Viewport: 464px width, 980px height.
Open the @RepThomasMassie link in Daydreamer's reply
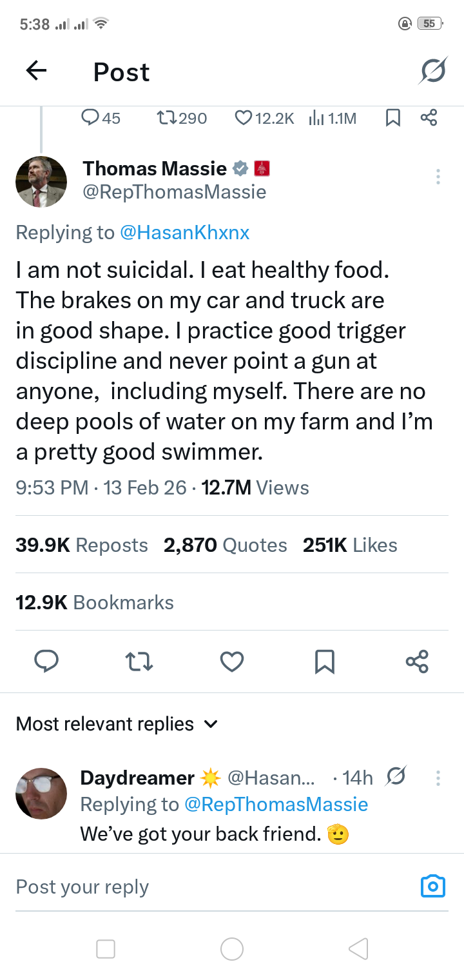pos(276,804)
